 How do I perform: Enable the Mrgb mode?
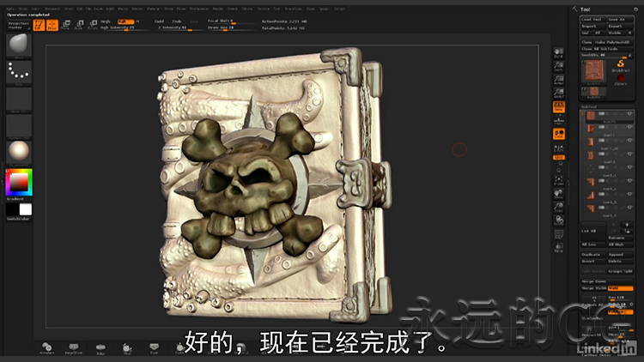[106, 21]
